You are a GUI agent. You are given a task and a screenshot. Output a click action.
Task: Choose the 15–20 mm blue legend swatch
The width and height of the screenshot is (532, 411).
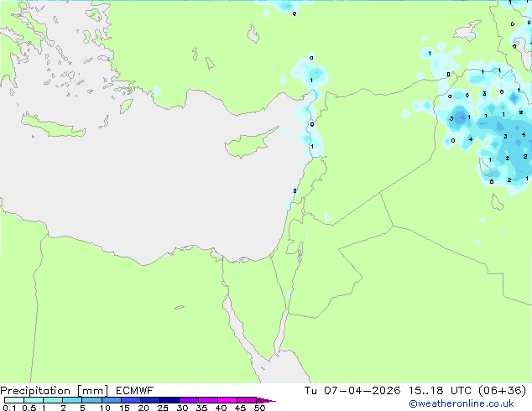[131, 400]
